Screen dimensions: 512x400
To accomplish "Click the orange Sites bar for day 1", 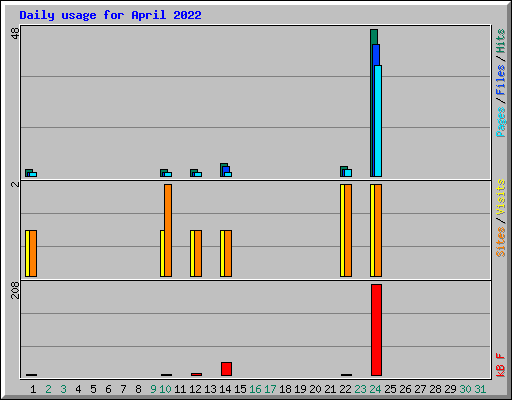I will tap(33, 253).
